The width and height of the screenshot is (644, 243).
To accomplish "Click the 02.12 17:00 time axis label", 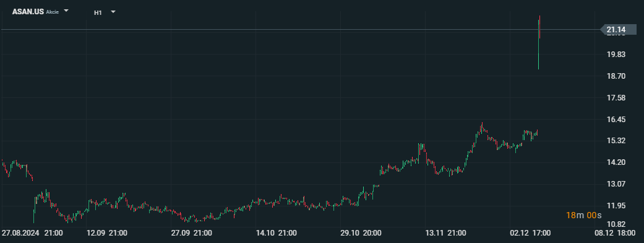I will coord(530,233).
